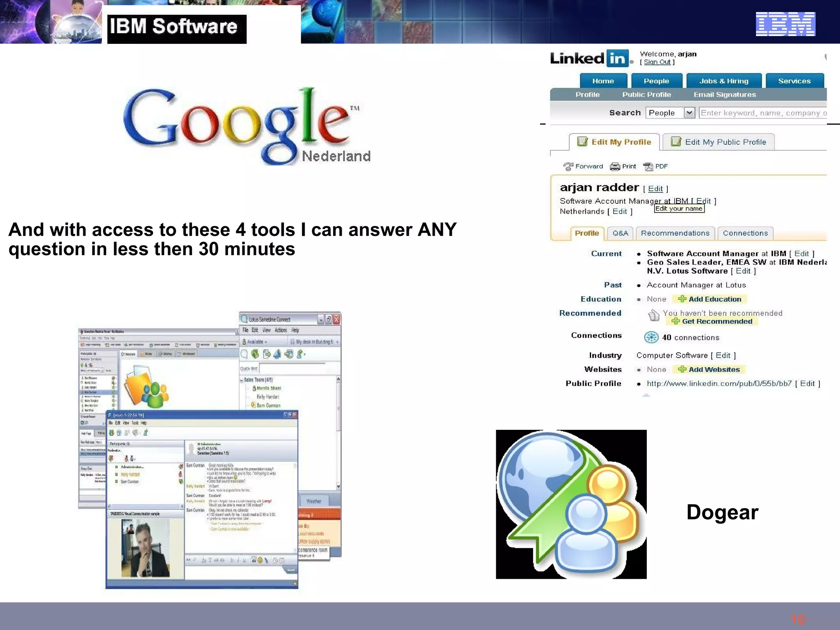Click the Send button in chat window
The height and width of the screenshot is (630, 840).
[290, 570]
